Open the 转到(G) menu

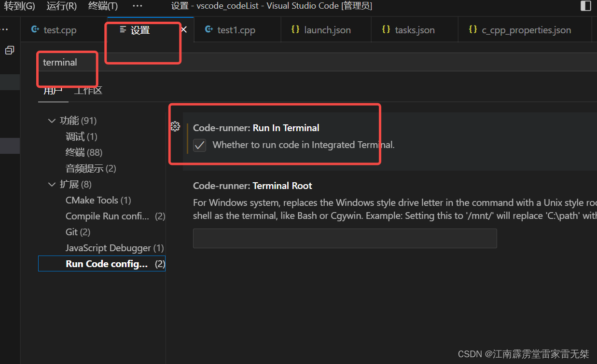(19, 6)
